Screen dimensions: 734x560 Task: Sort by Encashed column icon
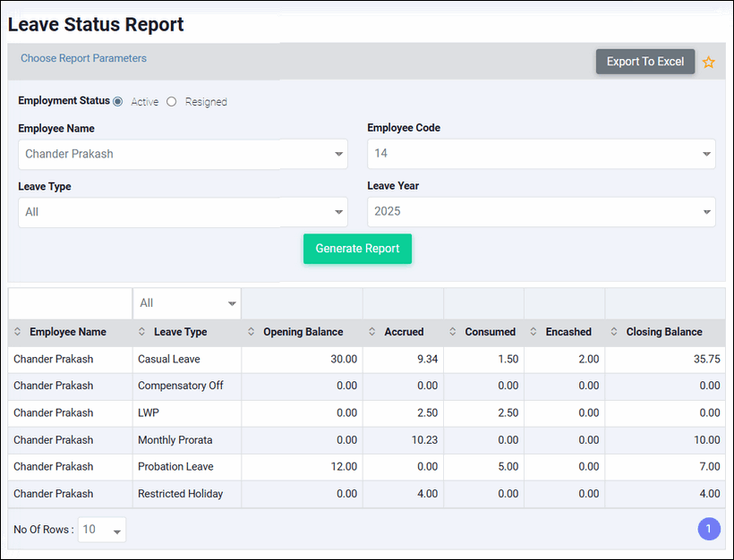[x=533, y=332]
